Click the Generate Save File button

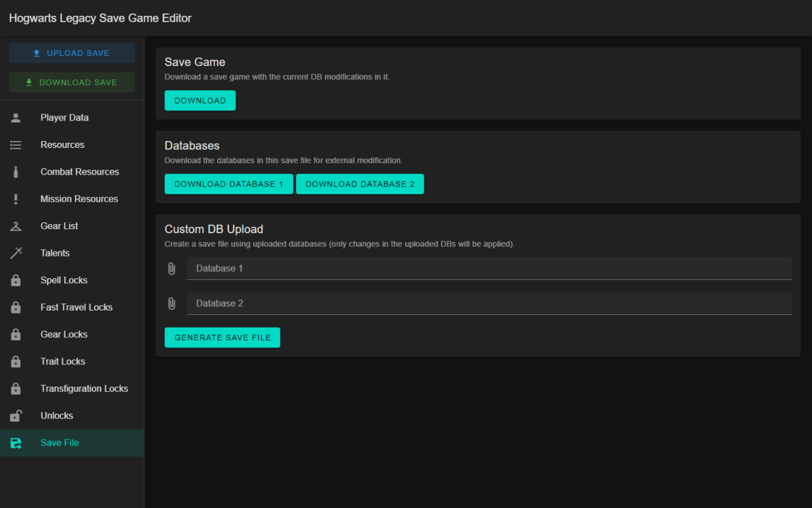tap(222, 338)
